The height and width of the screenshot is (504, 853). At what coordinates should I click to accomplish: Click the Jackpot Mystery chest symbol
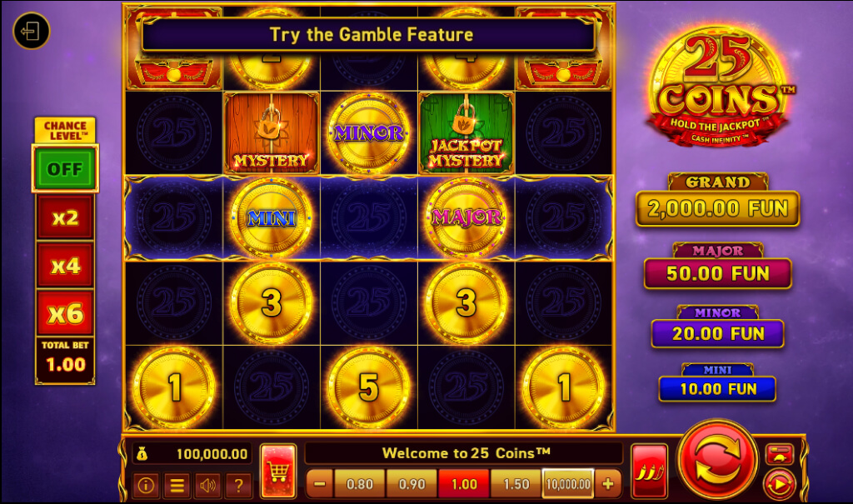(x=466, y=133)
